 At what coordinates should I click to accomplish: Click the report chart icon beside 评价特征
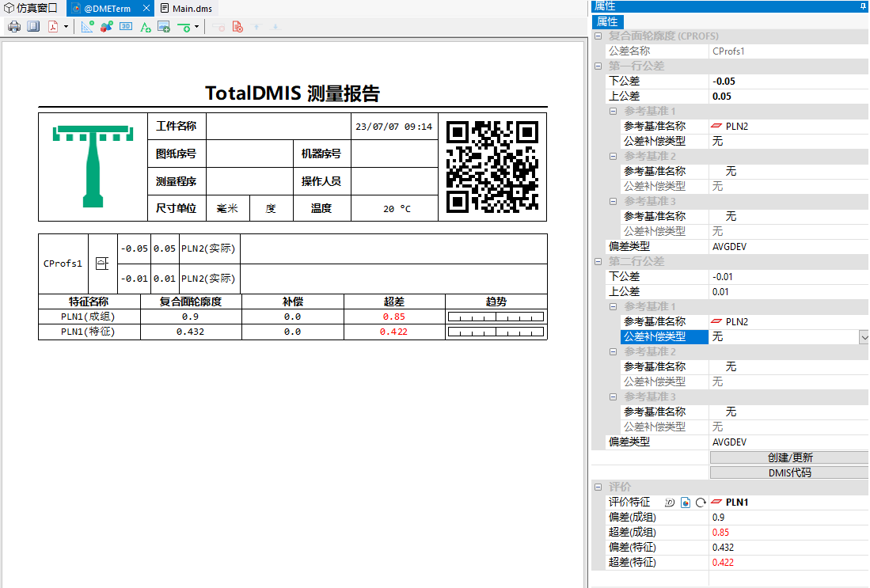(686, 503)
